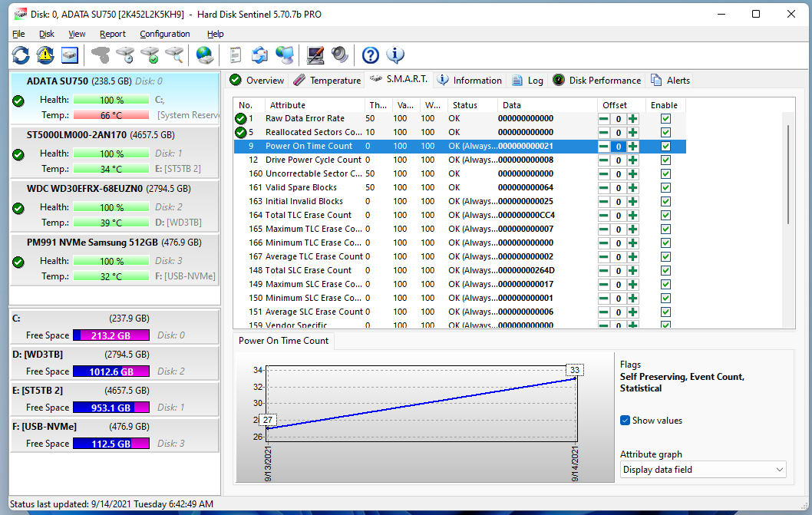Disable the Minimum SLC Erase Count checkbox
Screen dimensions: 812x515
[x=665, y=299]
